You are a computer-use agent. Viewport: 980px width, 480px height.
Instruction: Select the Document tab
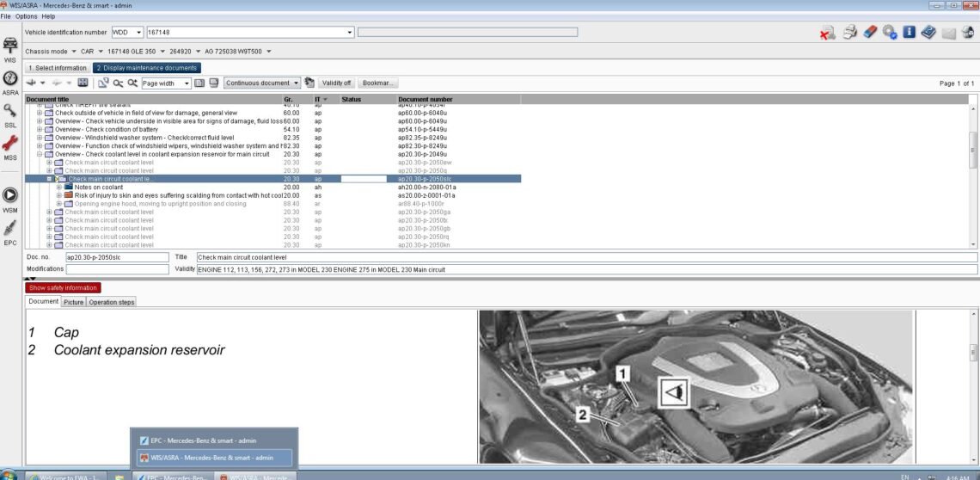coord(43,302)
